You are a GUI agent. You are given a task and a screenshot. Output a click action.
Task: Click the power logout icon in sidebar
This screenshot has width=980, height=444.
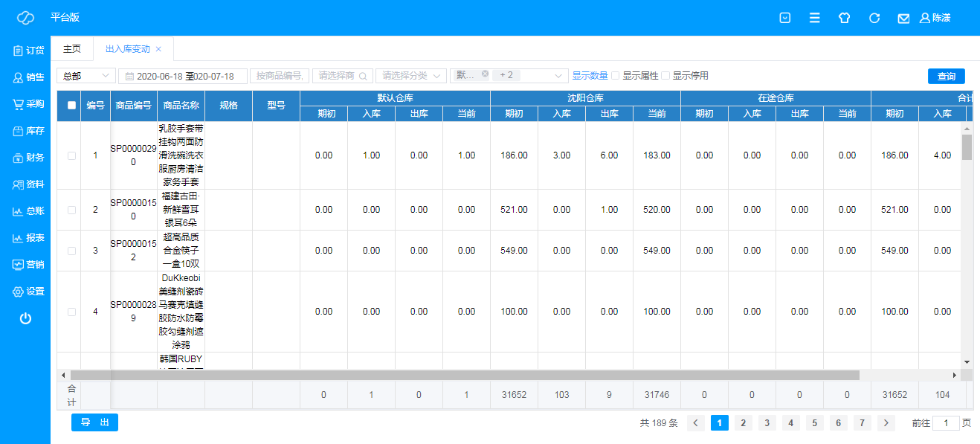pyautogui.click(x=25, y=318)
